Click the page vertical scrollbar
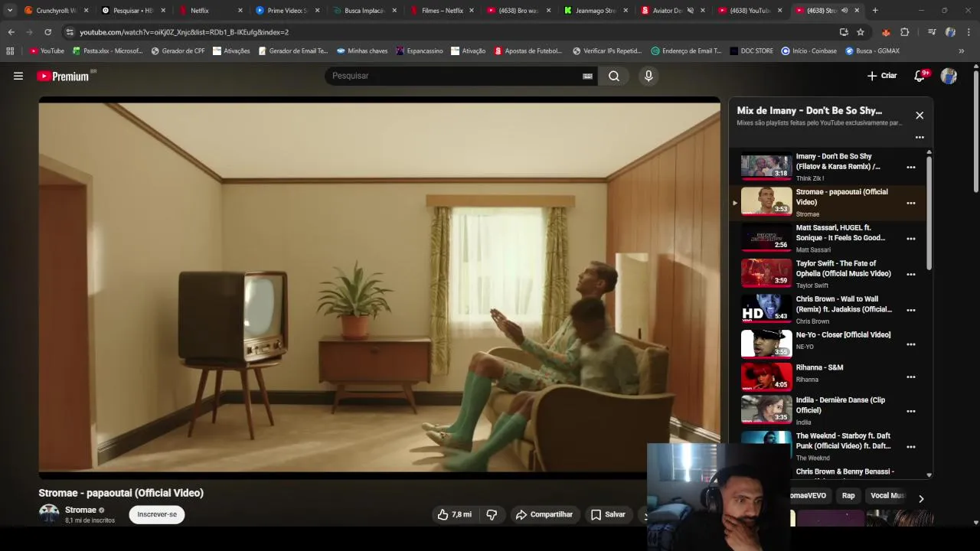This screenshot has width=980, height=551. click(x=975, y=130)
